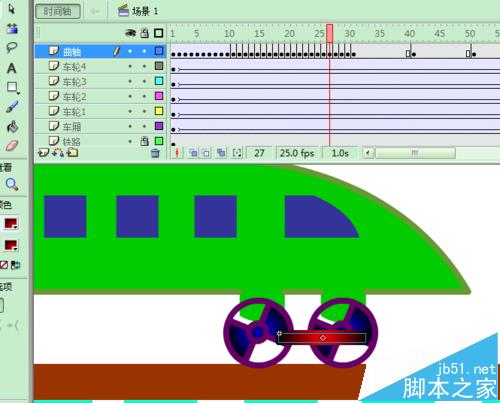Screen dimensions: 500x403
Task: Hide the 车轮3 layer visibility dot
Action: point(130,81)
